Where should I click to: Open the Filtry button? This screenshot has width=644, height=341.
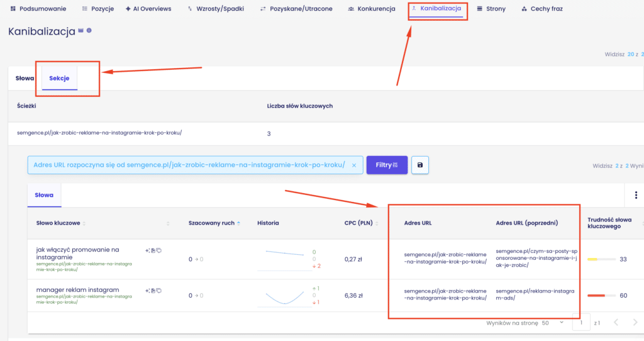tap(387, 165)
